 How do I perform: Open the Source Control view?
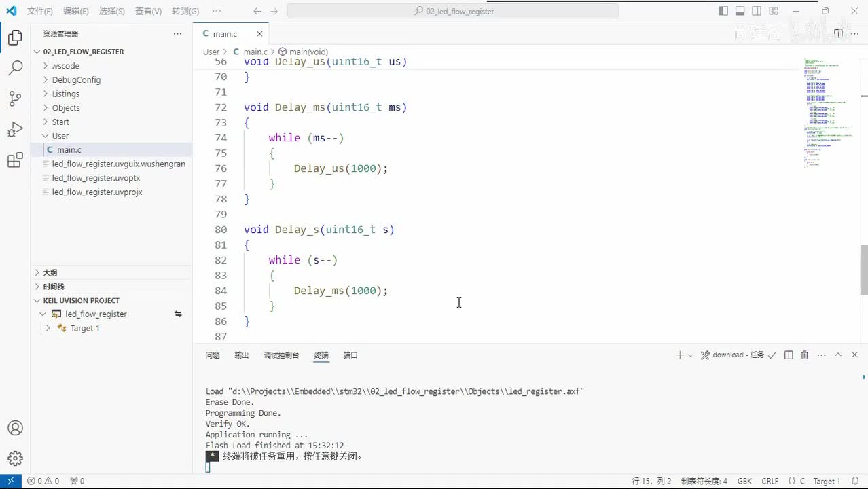[15, 98]
